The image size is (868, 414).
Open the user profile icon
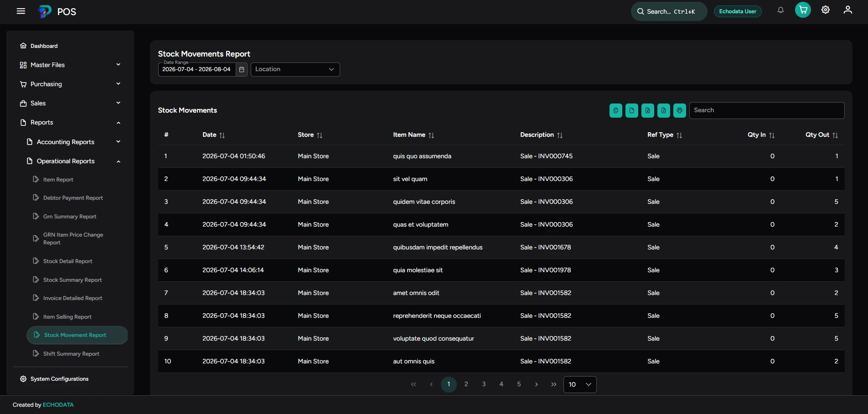pyautogui.click(x=847, y=10)
